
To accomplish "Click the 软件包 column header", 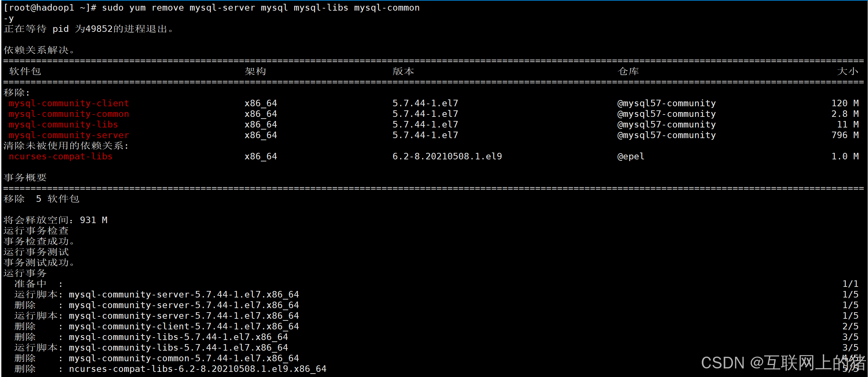I will (25, 71).
